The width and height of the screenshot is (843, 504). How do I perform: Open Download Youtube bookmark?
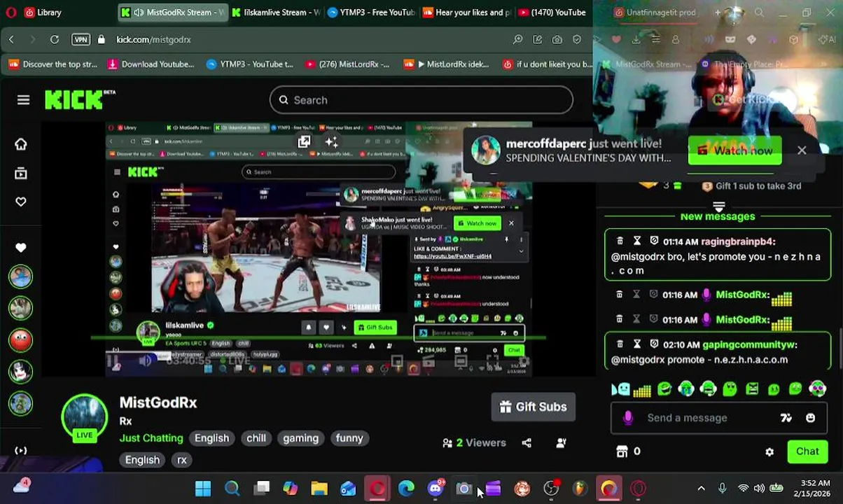pyautogui.click(x=151, y=64)
